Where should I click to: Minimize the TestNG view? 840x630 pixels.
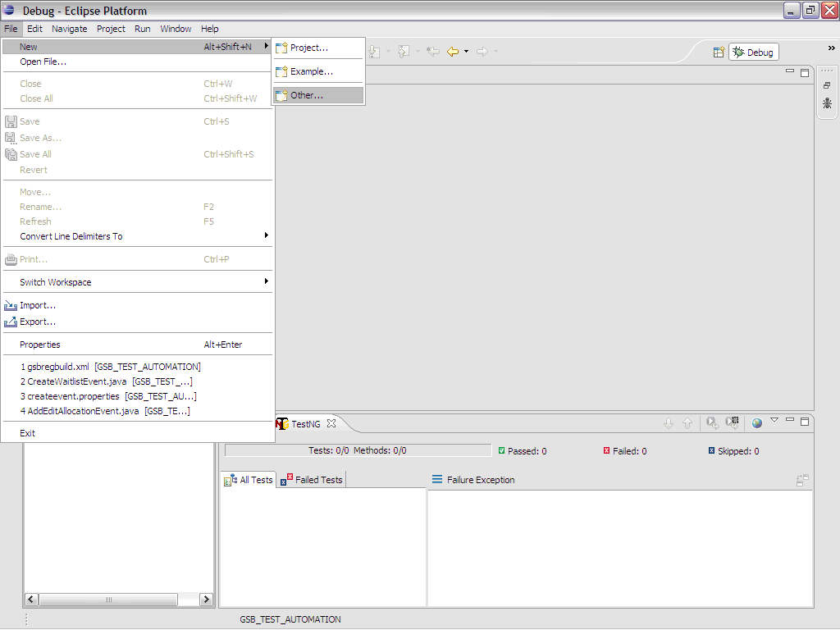click(x=790, y=421)
